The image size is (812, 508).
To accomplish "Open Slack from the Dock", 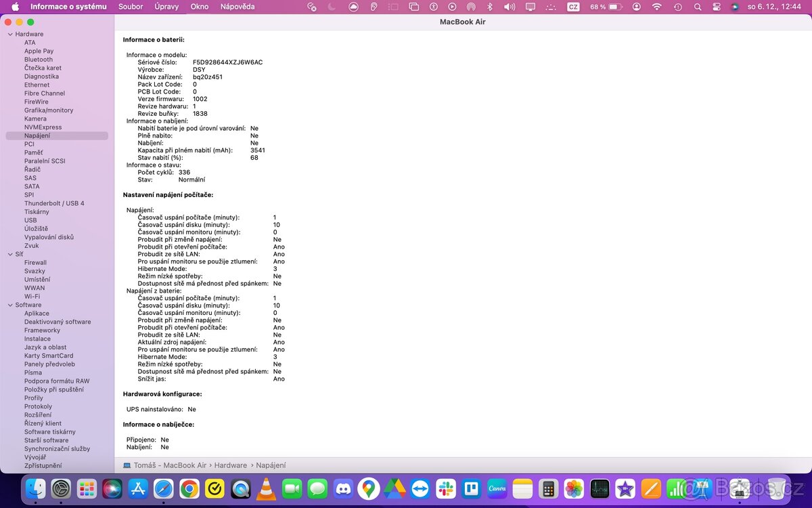I will [445, 488].
